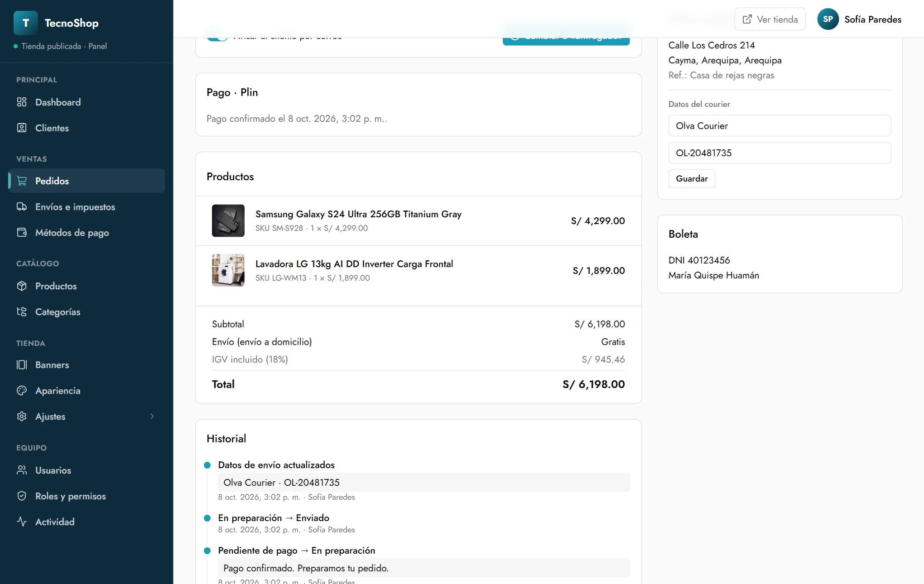Navigate to Categorías

87,311
